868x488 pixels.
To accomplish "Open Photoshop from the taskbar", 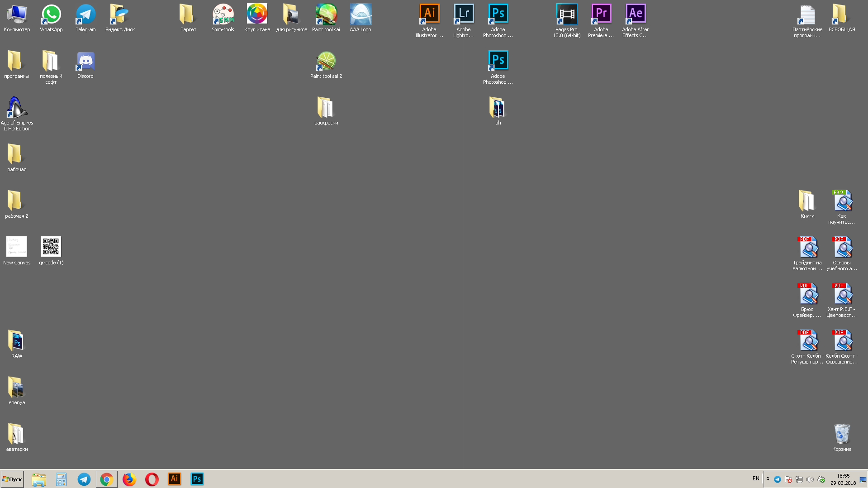I will point(197,479).
